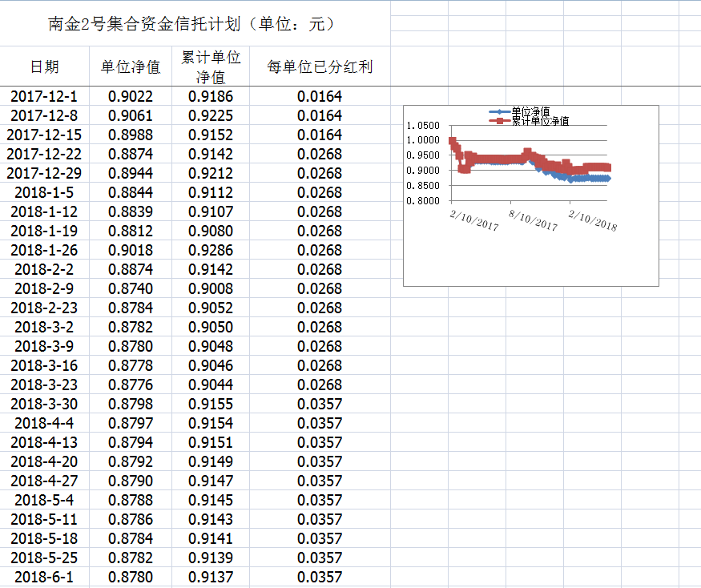This screenshot has height=588, width=701.
Task: Click the cell with value 0.9286
Action: pyautogui.click(x=211, y=250)
